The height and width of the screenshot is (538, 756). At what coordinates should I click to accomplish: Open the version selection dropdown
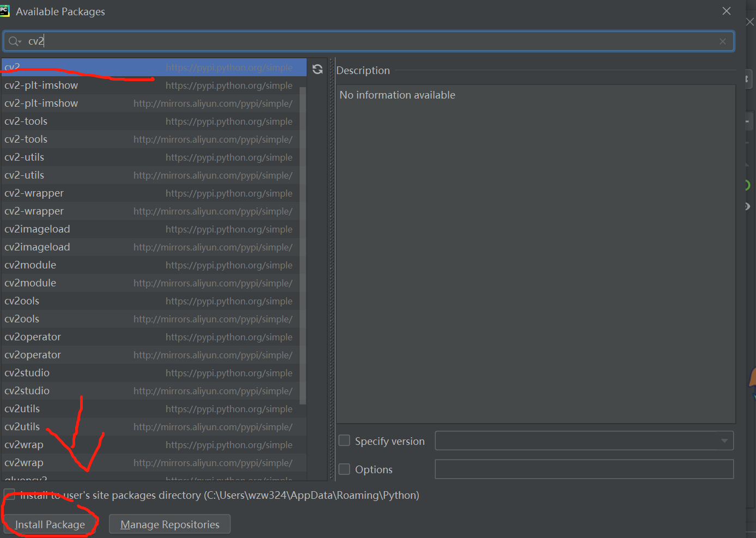(x=724, y=441)
